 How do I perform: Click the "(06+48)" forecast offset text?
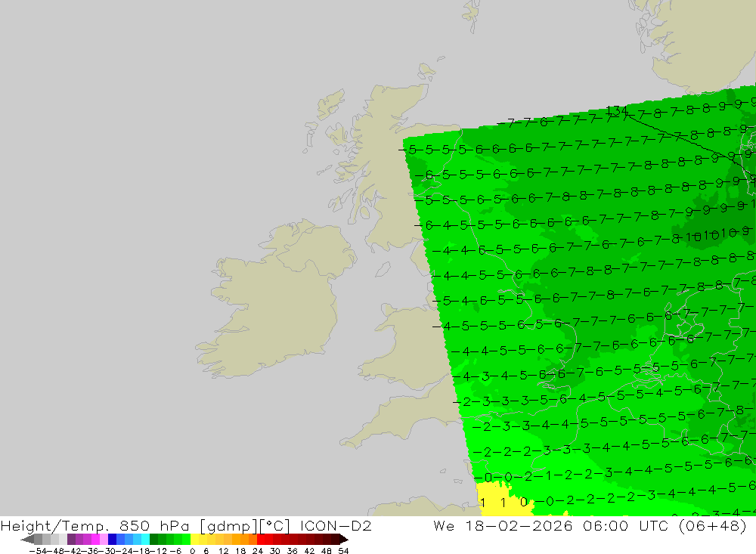[x=712, y=525]
